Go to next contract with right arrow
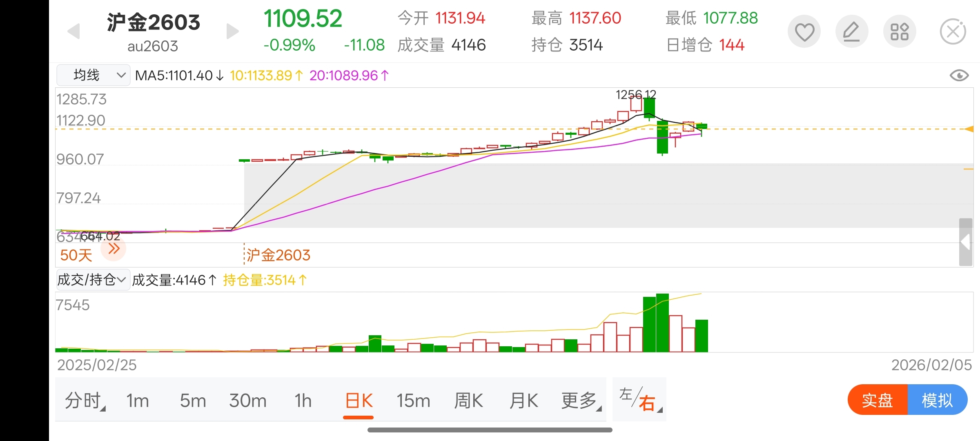This screenshot has width=980, height=441. click(232, 31)
